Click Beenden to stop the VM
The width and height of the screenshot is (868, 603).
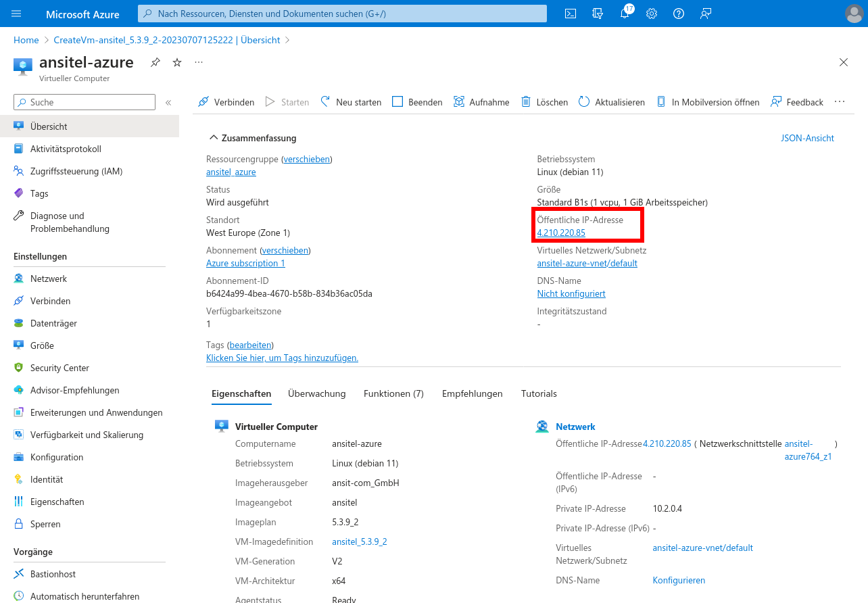point(417,102)
